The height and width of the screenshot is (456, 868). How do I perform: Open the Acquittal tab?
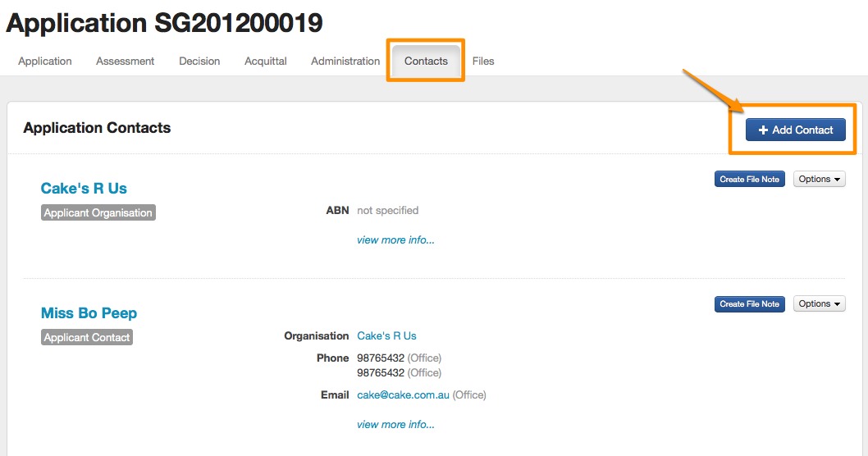pos(265,61)
